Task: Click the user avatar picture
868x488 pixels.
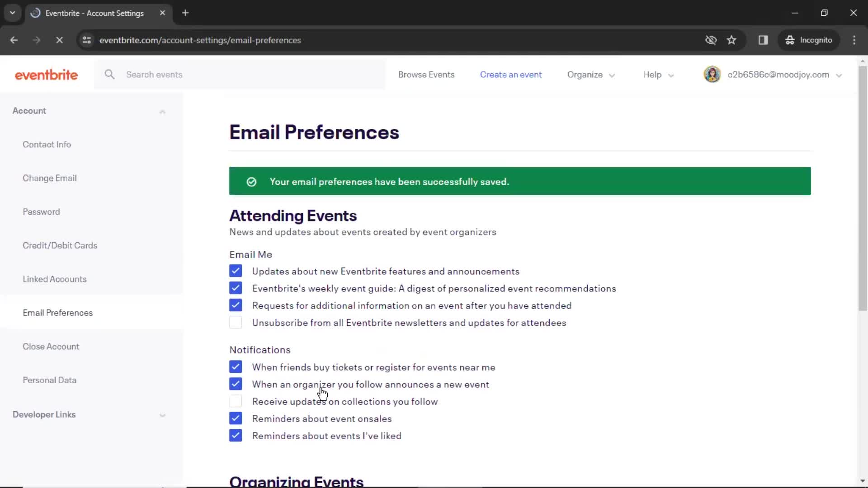Action: click(712, 75)
